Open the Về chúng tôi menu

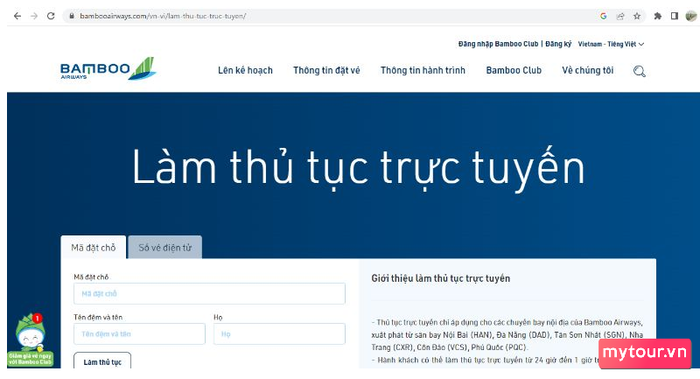coord(588,71)
